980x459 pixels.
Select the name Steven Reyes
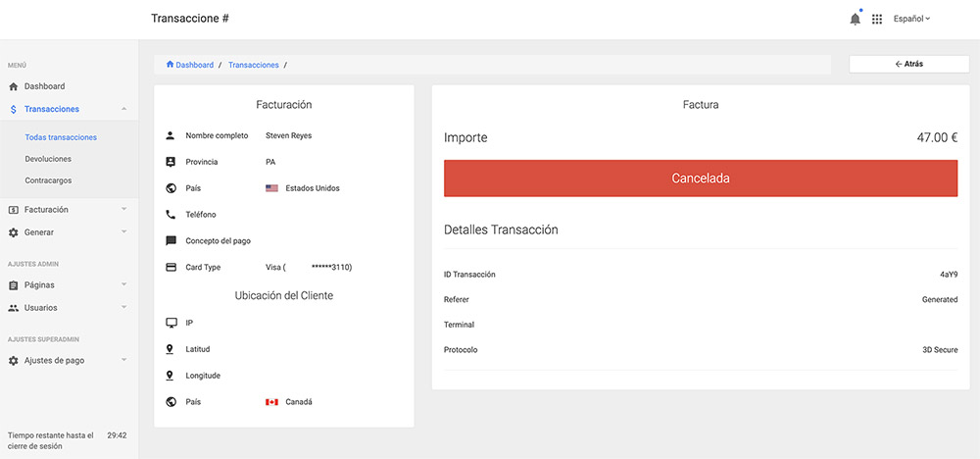point(289,135)
